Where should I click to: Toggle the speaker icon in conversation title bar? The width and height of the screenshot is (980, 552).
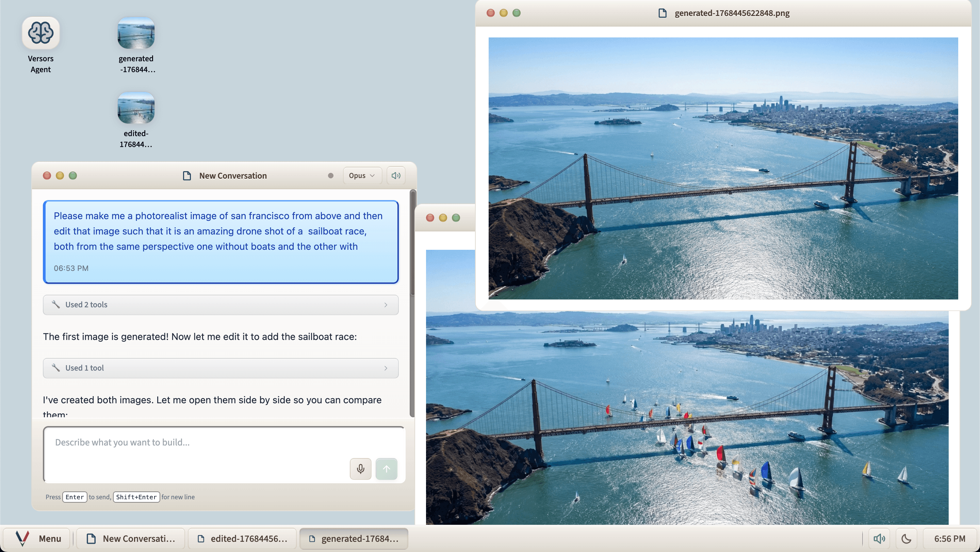[x=396, y=175]
